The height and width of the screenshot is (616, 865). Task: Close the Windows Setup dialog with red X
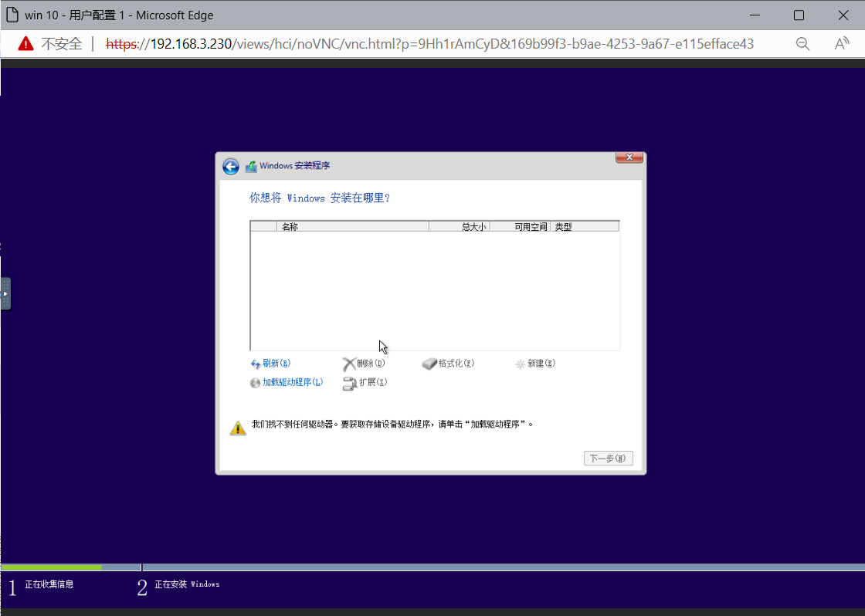629,157
